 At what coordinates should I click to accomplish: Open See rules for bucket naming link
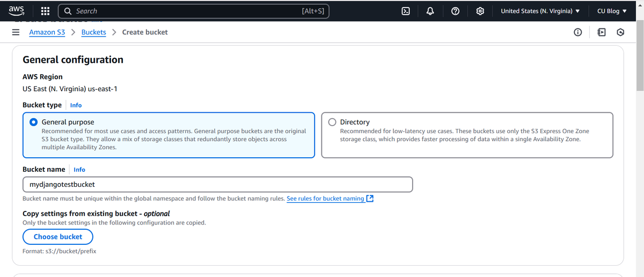tap(330, 199)
